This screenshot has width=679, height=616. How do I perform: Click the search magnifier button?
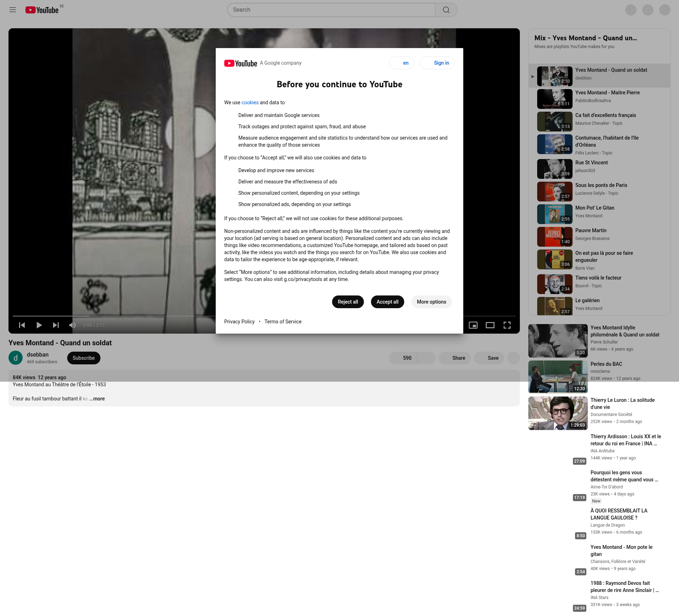(x=446, y=10)
